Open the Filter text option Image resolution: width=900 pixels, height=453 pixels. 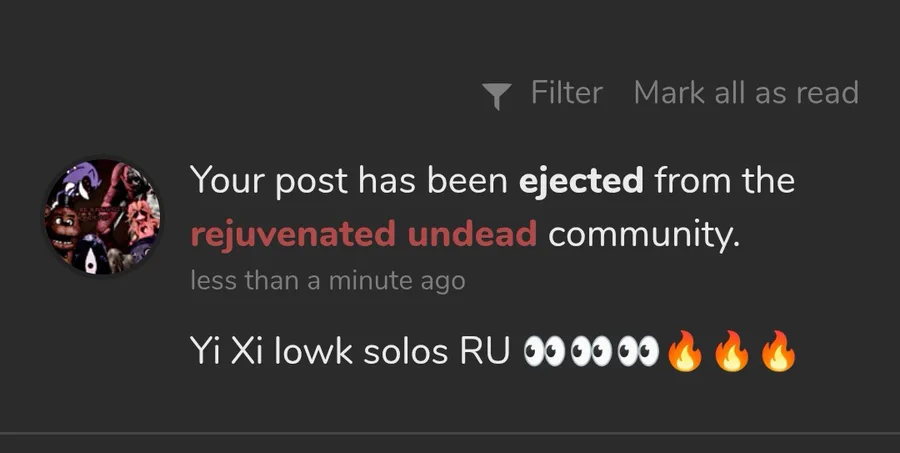[567, 92]
